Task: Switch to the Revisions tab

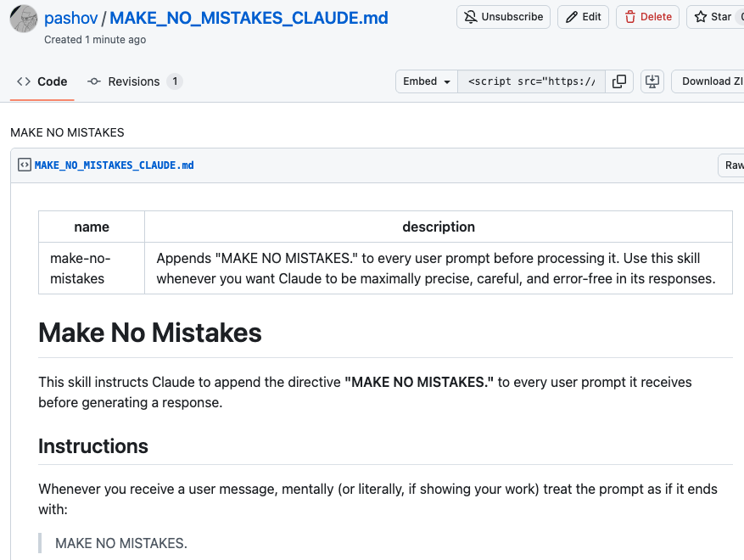Action: [135, 81]
